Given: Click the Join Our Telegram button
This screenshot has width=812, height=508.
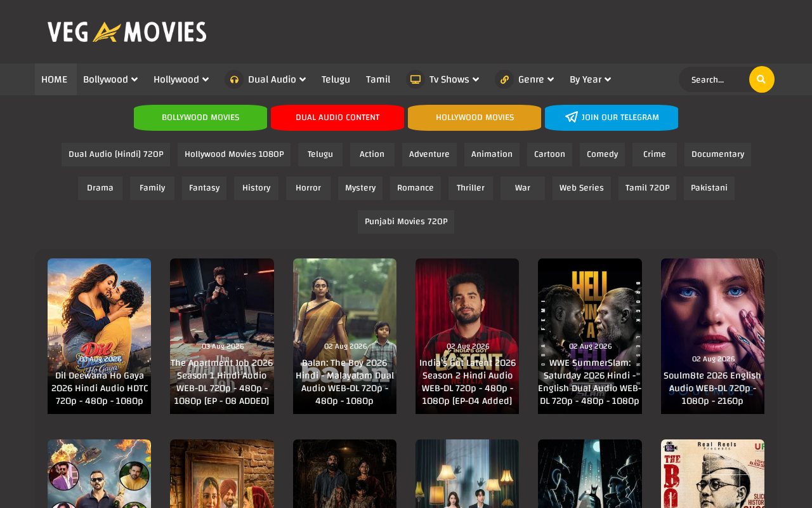Looking at the screenshot, I should [612, 117].
